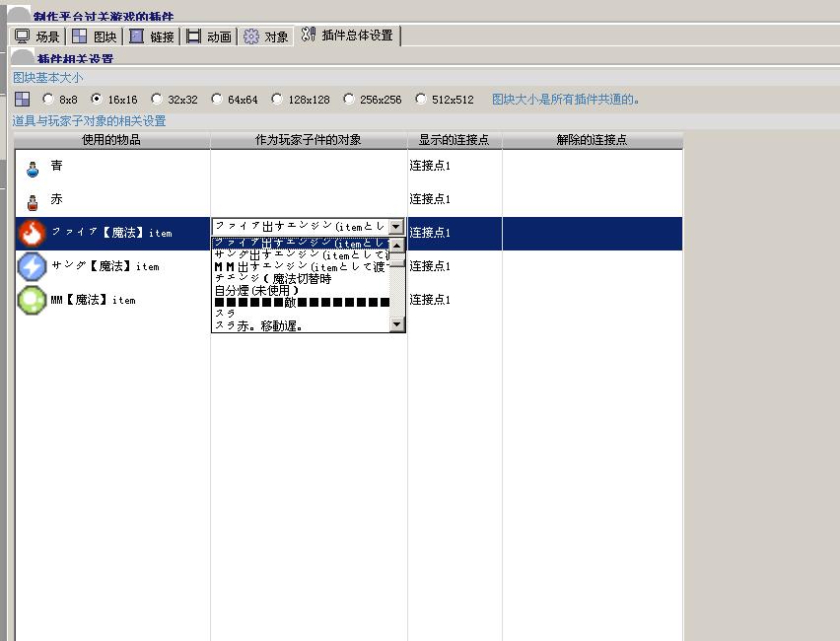Viewport: 840px width, 641px height.
Task: Click the tile grid icon beside size options
Action: (x=23, y=100)
